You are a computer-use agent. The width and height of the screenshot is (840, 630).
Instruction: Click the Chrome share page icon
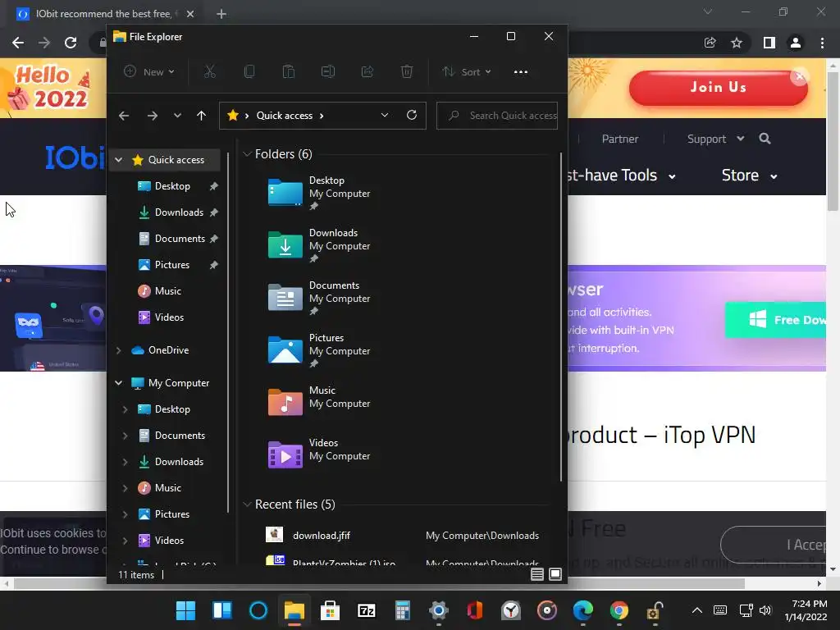[710, 43]
